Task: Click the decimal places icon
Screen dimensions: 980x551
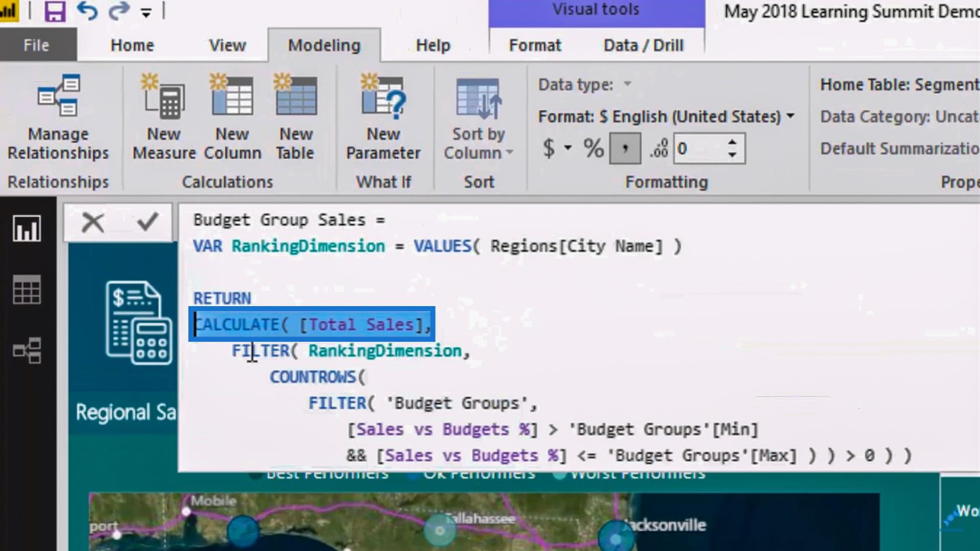Action: click(659, 149)
